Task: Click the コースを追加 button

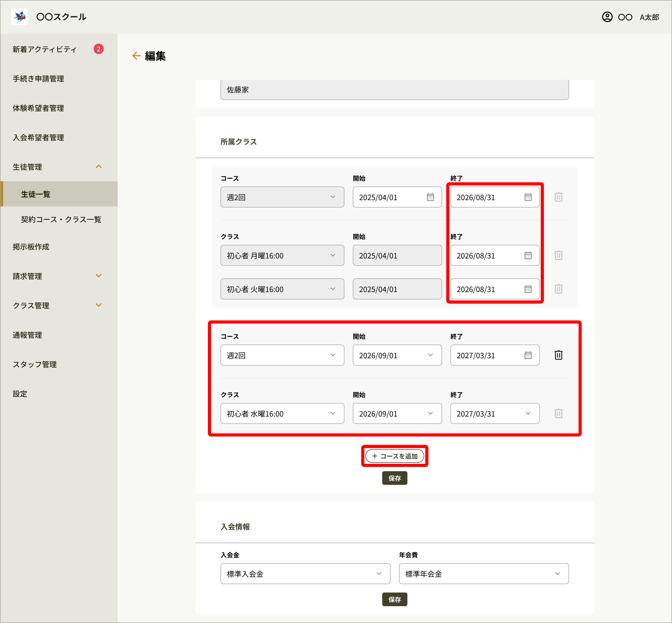Action: coord(395,456)
